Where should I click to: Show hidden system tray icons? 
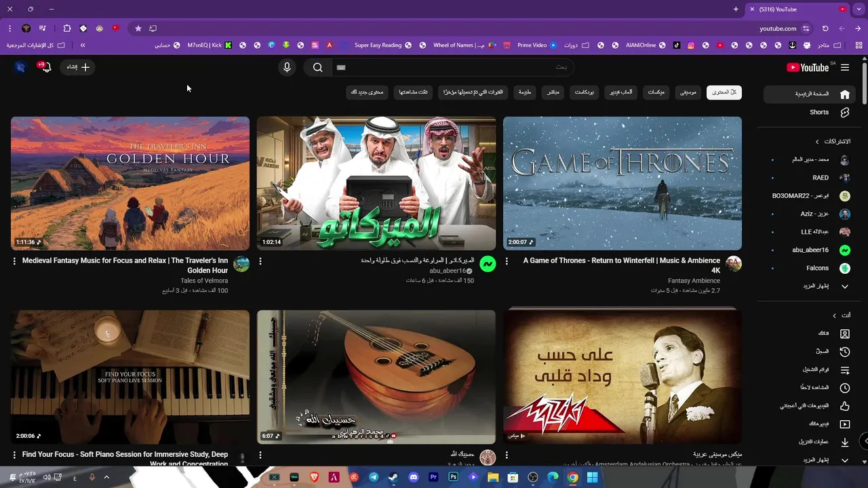pyautogui.click(x=106, y=477)
